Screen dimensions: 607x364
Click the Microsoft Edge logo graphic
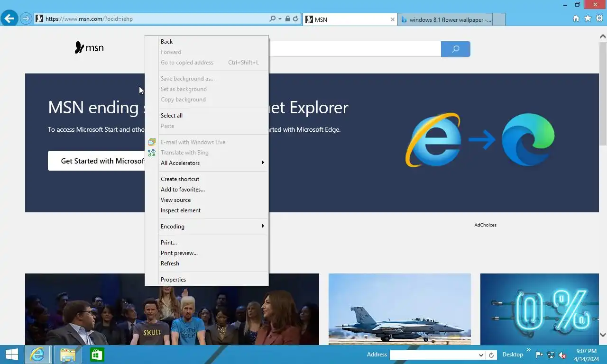[x=528, y=140]
